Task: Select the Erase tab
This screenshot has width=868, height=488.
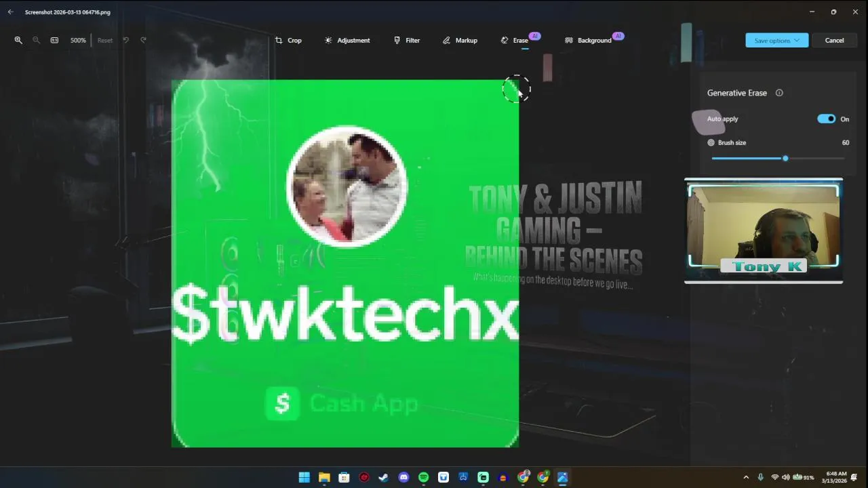Action: (x=515, y=40)
